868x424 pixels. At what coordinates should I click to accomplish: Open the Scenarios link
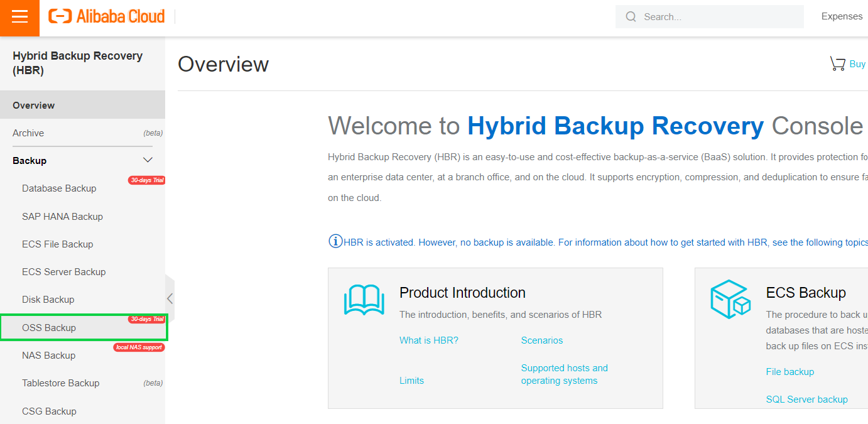coord(541,340)
